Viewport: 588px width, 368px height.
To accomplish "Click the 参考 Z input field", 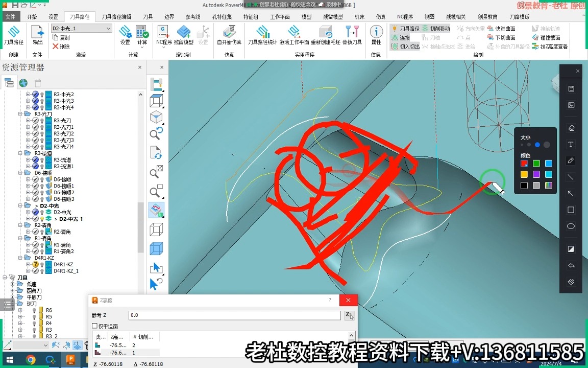I will pos(235,315).
